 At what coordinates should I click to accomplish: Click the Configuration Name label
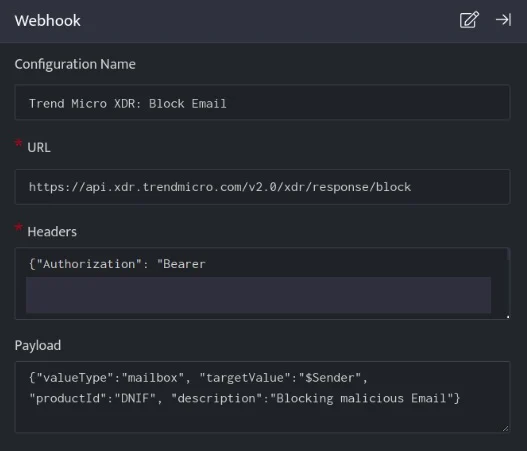[x=75, y=64]
